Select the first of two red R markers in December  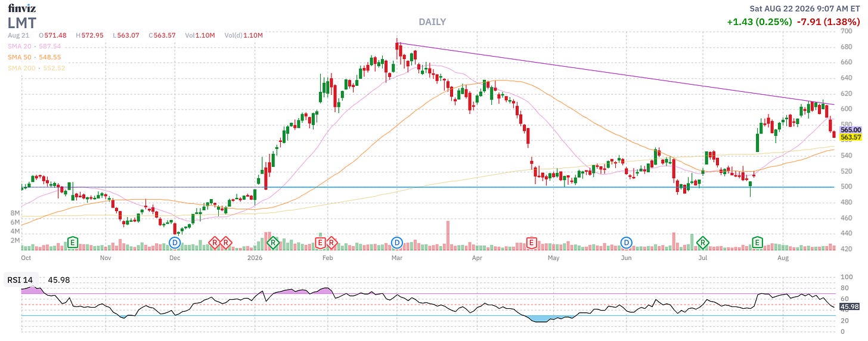pos(215,243)
